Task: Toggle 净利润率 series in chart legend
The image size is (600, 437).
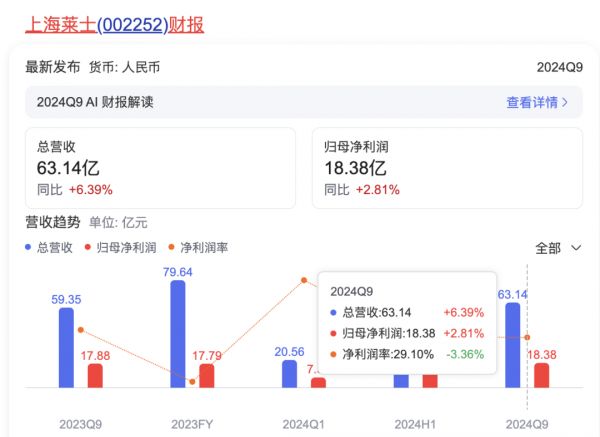Action: [198, 248]
